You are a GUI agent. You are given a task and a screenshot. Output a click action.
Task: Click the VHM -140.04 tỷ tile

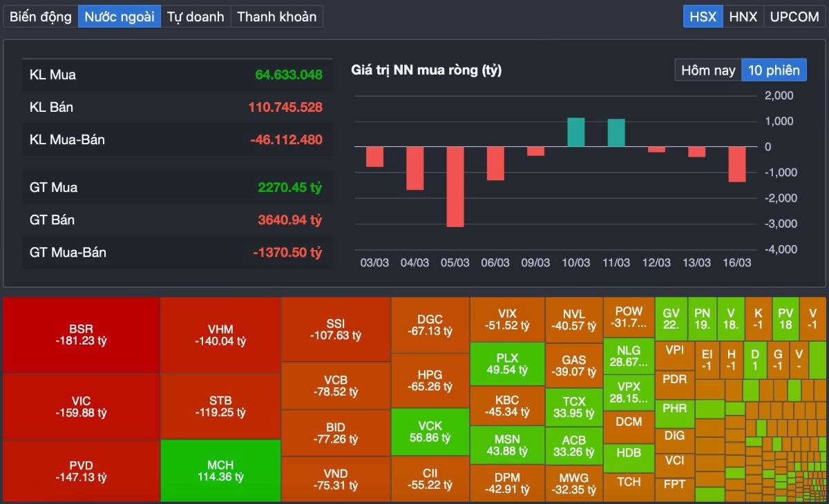[x=220, y=335]
